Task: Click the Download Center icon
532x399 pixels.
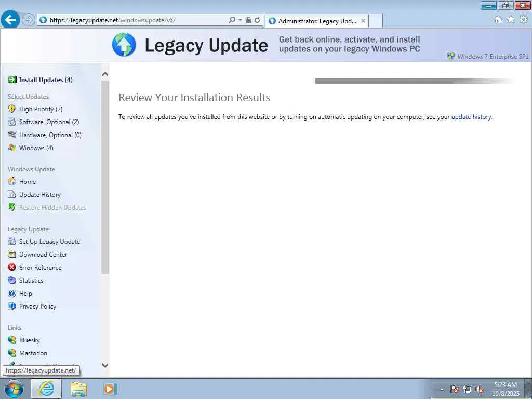Action: [12, 254]
